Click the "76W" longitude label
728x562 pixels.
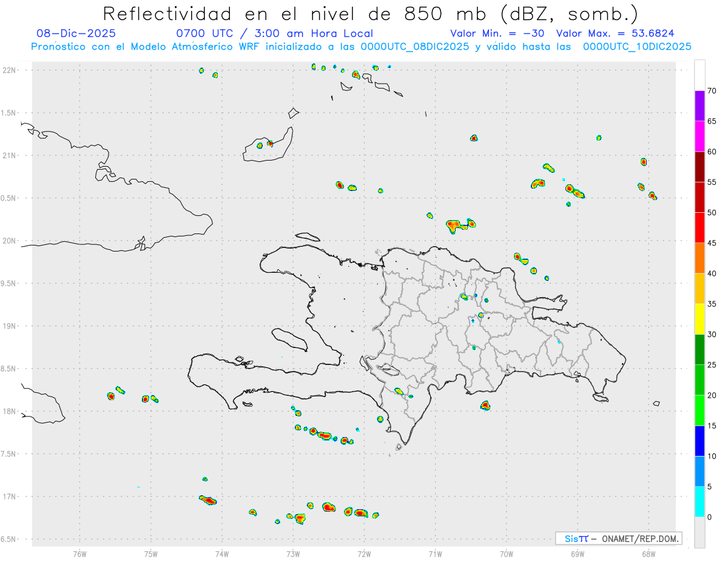[79, 553]
